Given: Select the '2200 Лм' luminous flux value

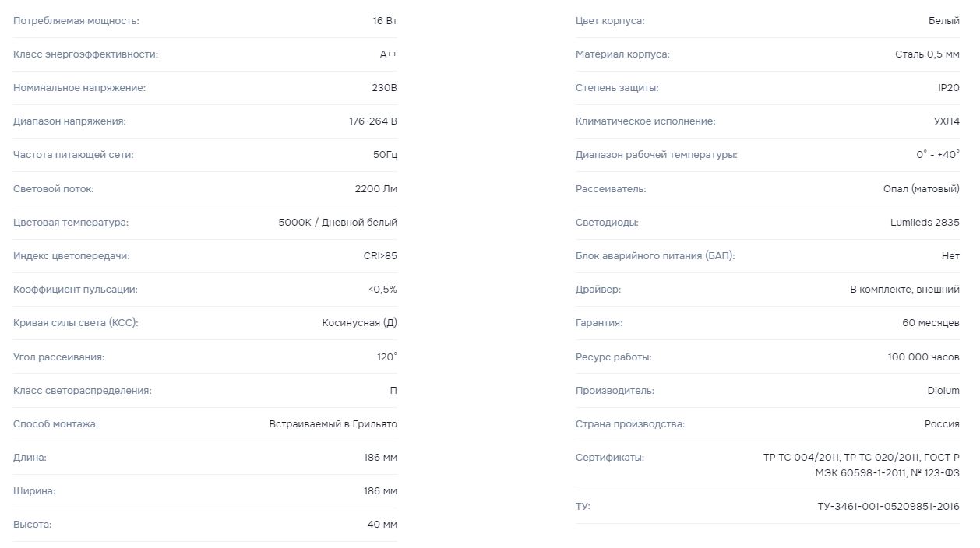Looking at the screenshot, I should (x=375, y=189).
